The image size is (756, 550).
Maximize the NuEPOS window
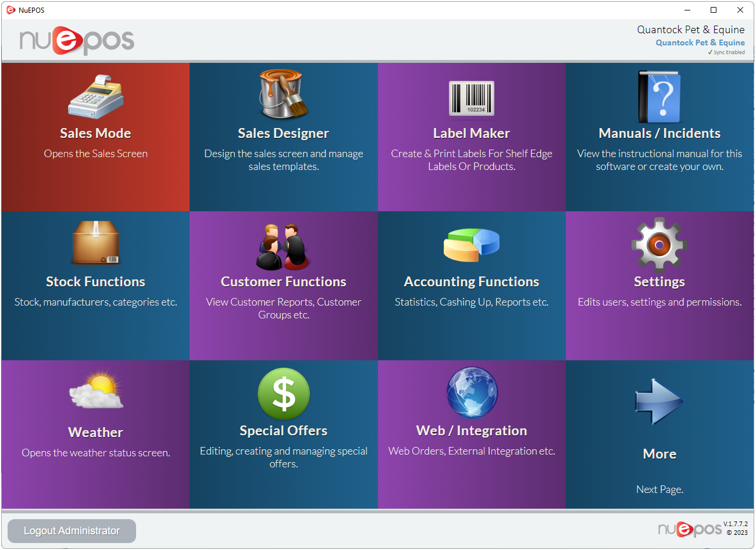[x=714, y=10]
